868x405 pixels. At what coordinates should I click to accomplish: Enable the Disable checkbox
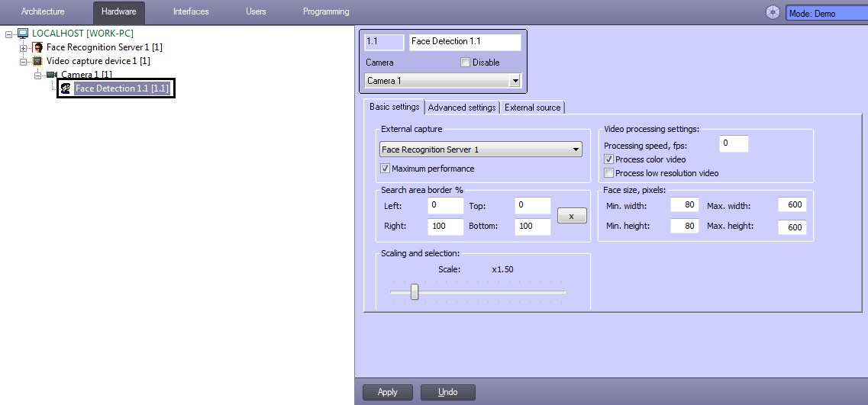[465, 63]
